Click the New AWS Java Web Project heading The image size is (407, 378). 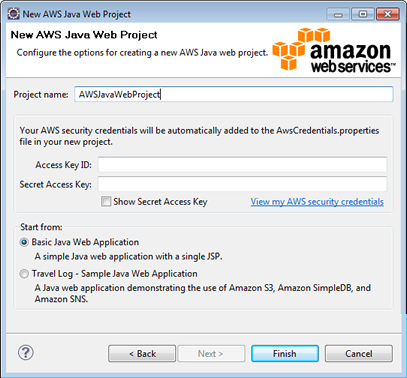tap(84, 35)
